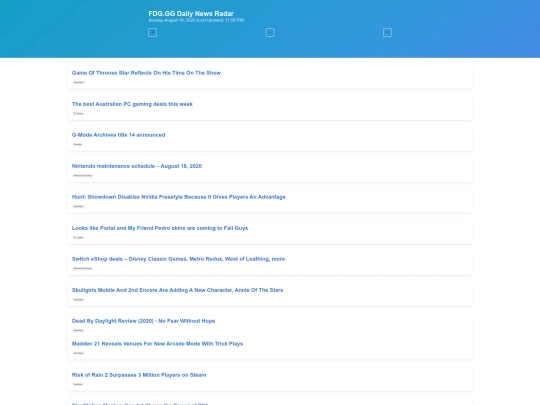Image resolution: width=540 pixels, height=405 pixels.
Task: Click the Sunday, August 16, 2020 last-updated text
Action: [197, 20]
